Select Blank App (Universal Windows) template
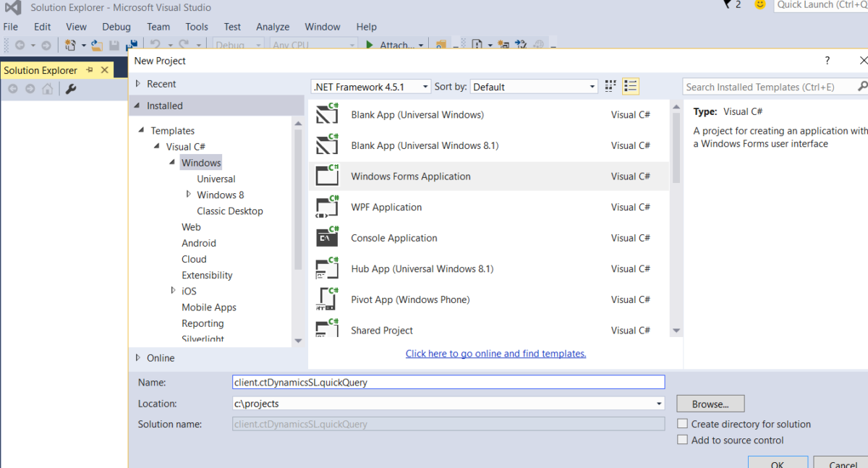868x468 pixels. tap(489, 114)
